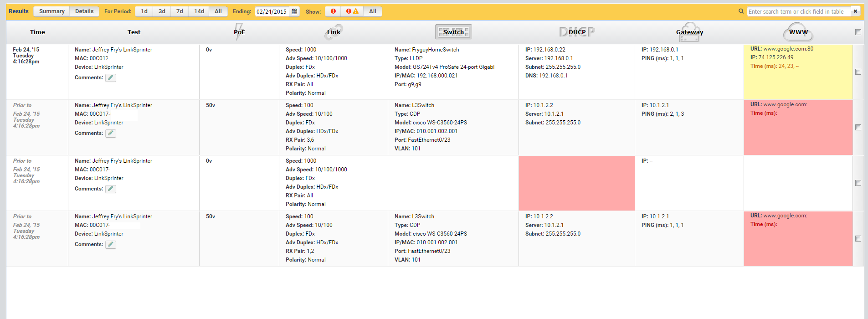Viewport: 868px width, 319px height.
Task: Click 'Speed: 1000' in first row
Action: coord(301,50)
